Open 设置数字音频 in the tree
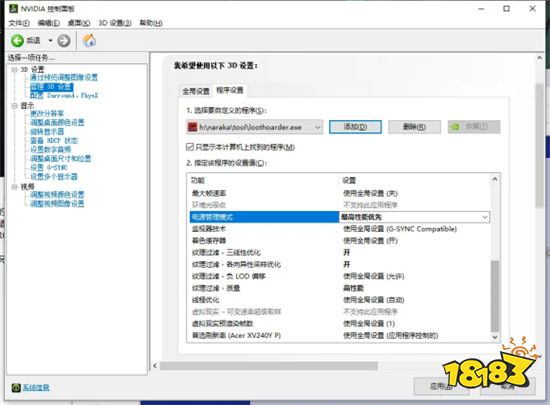 (x=51, y=149)
